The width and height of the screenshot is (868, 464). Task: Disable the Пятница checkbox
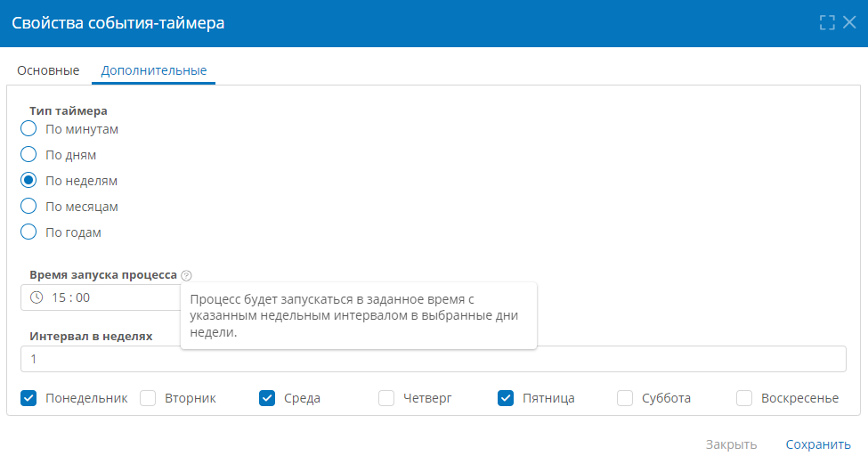click(x=506, y=398)
